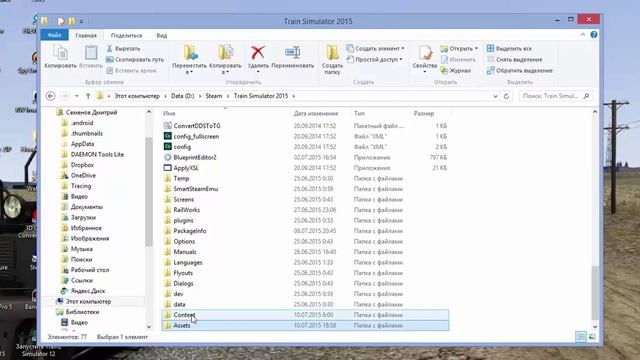
Task: Expand path arrow after Train Simulator 2015
Action: click(x=293, y=96)
